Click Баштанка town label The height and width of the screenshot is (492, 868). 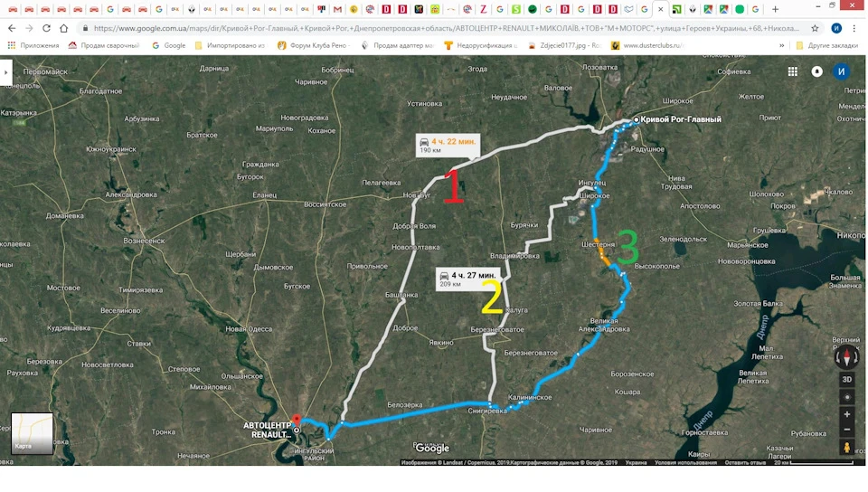(401, 295)
